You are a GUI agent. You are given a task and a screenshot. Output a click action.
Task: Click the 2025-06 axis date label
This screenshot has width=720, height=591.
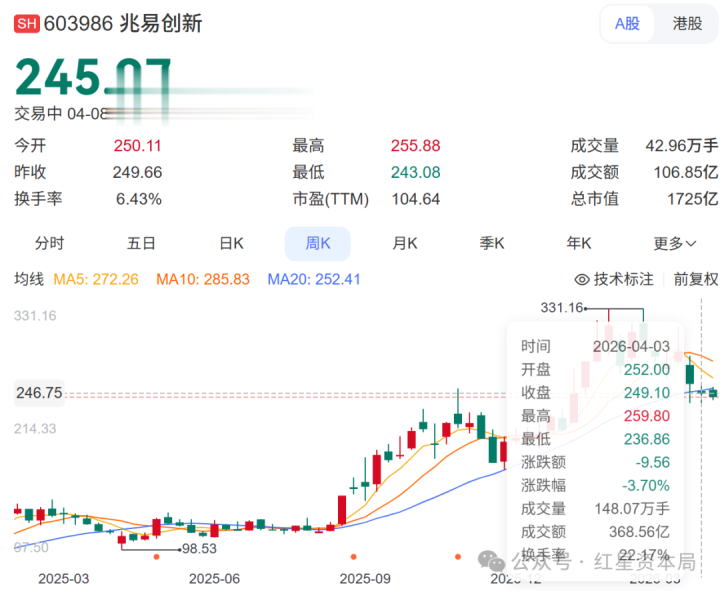(x=214, y=579)
